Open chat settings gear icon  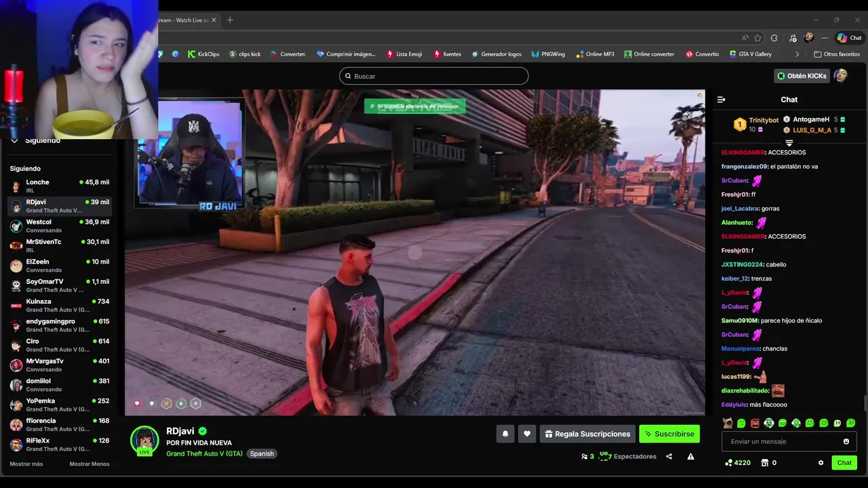coord(821,463)
